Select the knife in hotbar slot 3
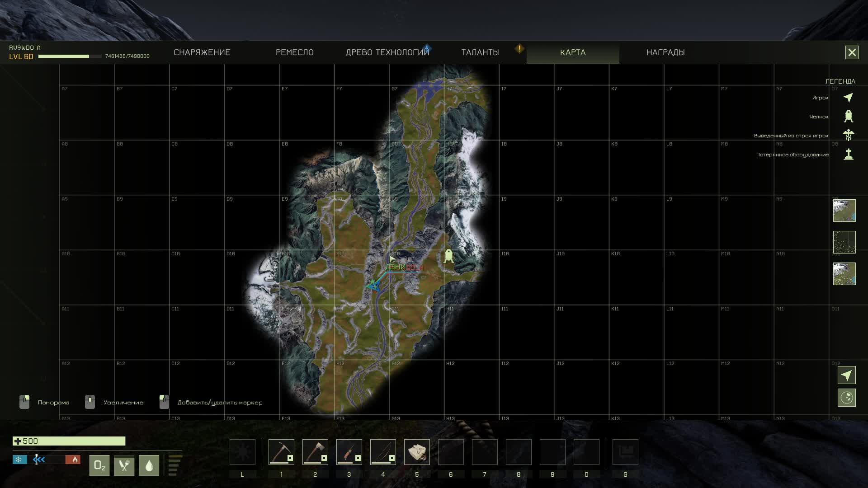Image resolution: width=868 pixels, height=488 pixels. coord(349,452)
